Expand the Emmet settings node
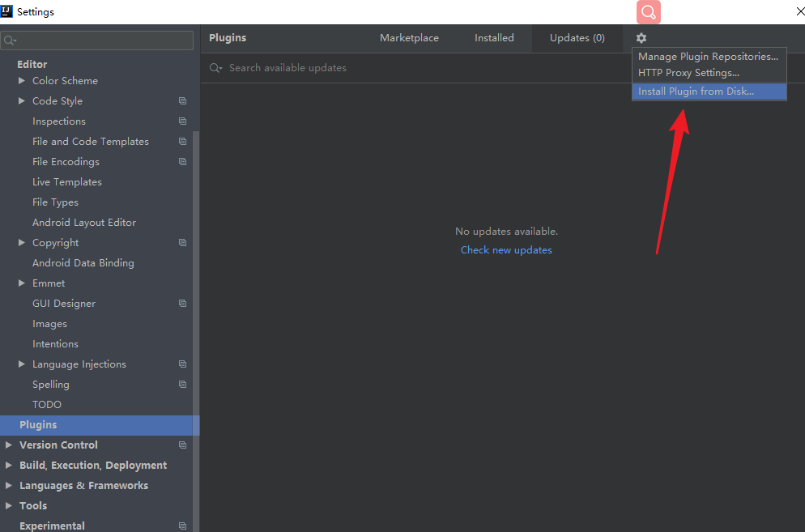The height and width of the screenshot is (532, 805). (22, 283)
